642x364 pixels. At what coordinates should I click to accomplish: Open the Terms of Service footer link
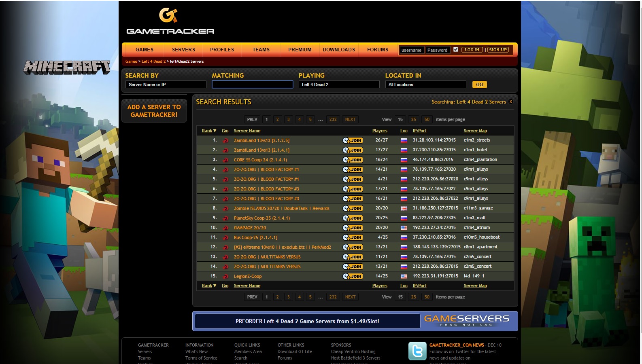click(x=201, y=358)
